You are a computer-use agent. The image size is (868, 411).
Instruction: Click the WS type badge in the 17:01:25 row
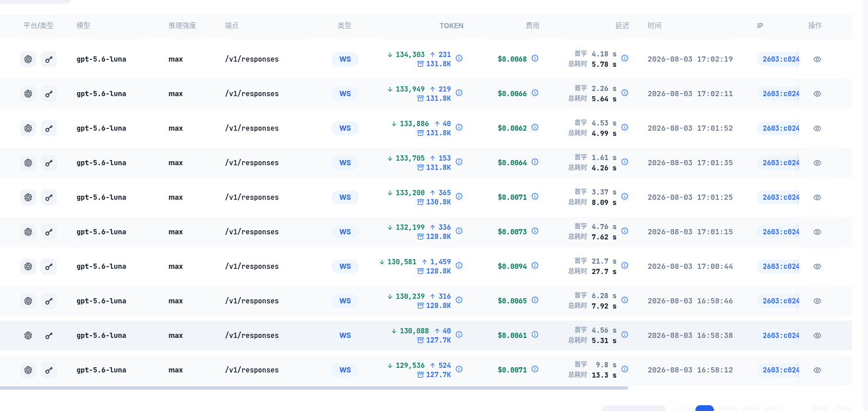345,197
